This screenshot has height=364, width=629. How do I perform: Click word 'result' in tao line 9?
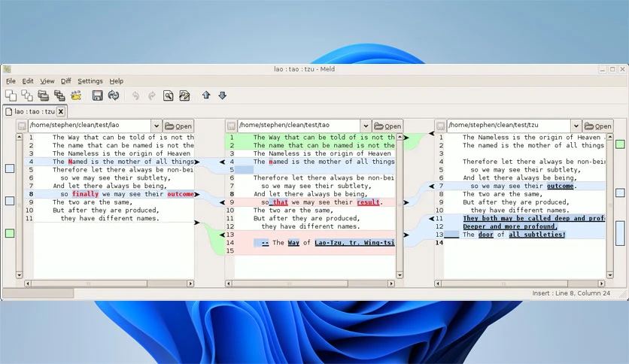coord(368,202)
